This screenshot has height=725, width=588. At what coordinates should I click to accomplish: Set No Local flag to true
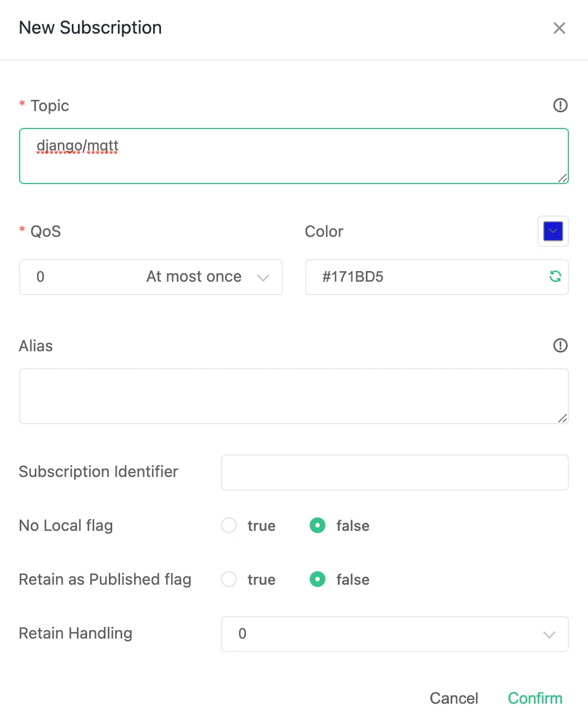pos(229,526)
